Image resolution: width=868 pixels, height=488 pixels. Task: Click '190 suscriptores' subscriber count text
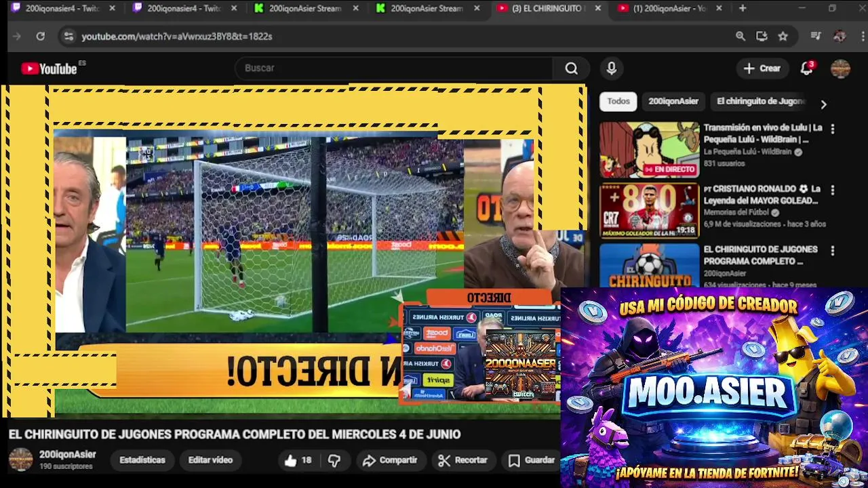[66, 466]
